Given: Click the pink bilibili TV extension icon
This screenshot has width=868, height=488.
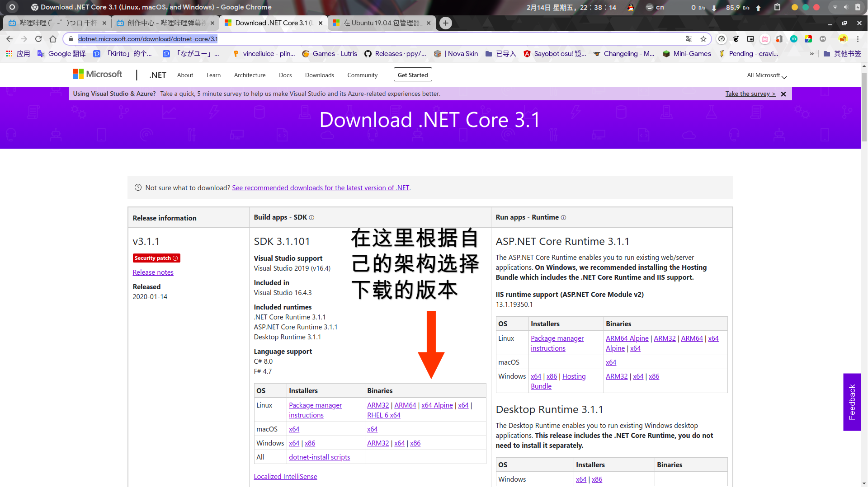Looking at the screenshot, I should [765, 39].
